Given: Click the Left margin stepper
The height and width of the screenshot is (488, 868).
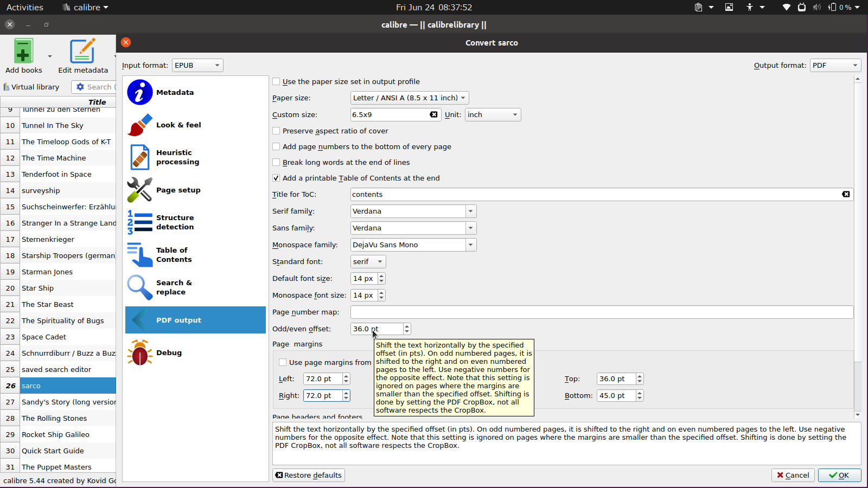Looking at the screenshot, I should [346, 378].
